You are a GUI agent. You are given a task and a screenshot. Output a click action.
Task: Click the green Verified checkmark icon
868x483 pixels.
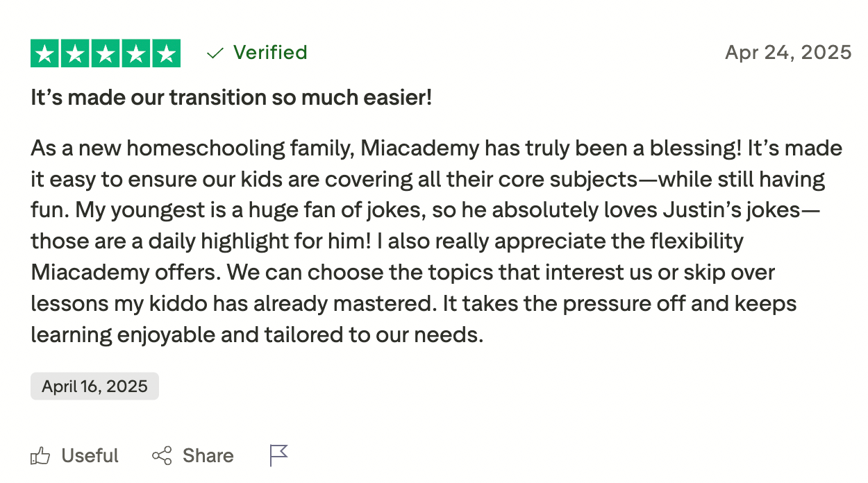click(215, 52)
